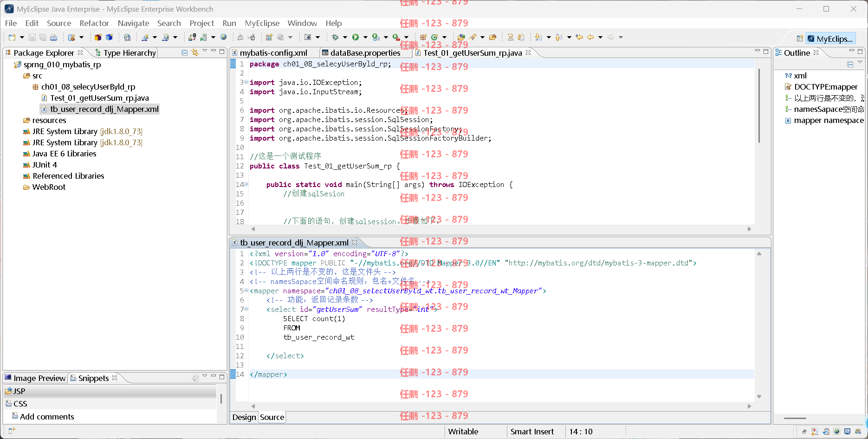Switch to the mybatis-config.xml tab
The image size is (868, 439).
[x=273, y=53]
